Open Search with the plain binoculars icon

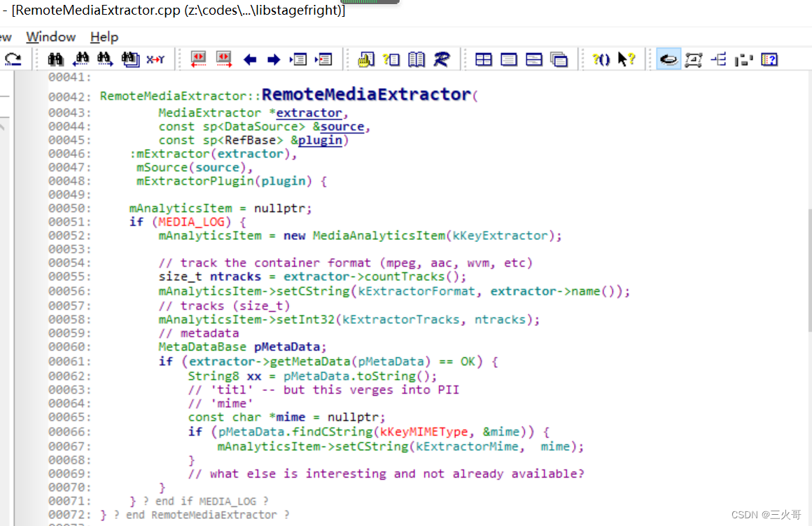click(x=55, y=59)
